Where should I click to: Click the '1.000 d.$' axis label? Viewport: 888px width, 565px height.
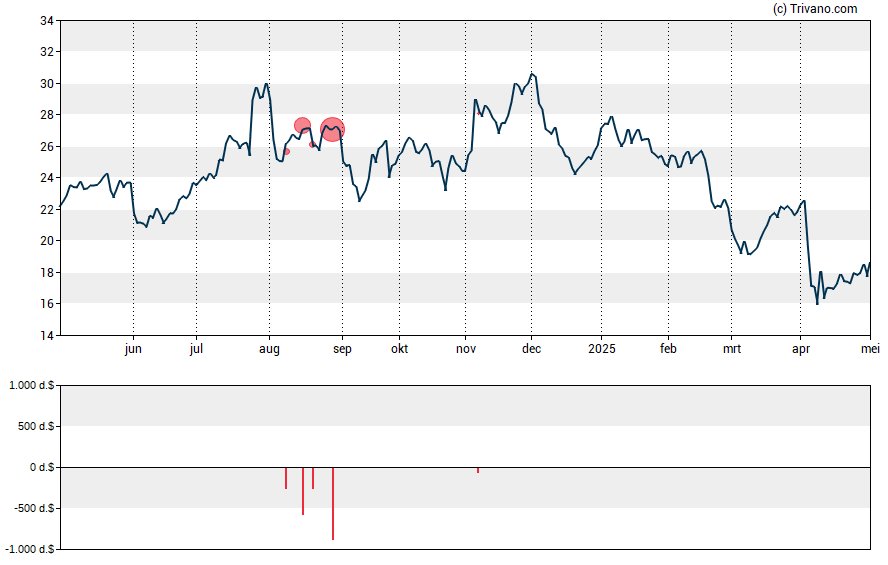[x=32, y=386]
